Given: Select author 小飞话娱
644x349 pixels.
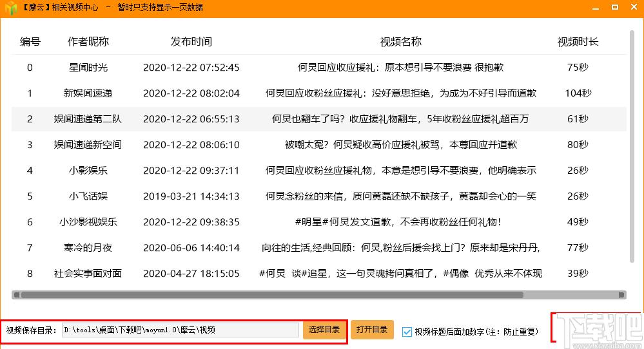Looking at the screenshot, I should pos(88,196).
